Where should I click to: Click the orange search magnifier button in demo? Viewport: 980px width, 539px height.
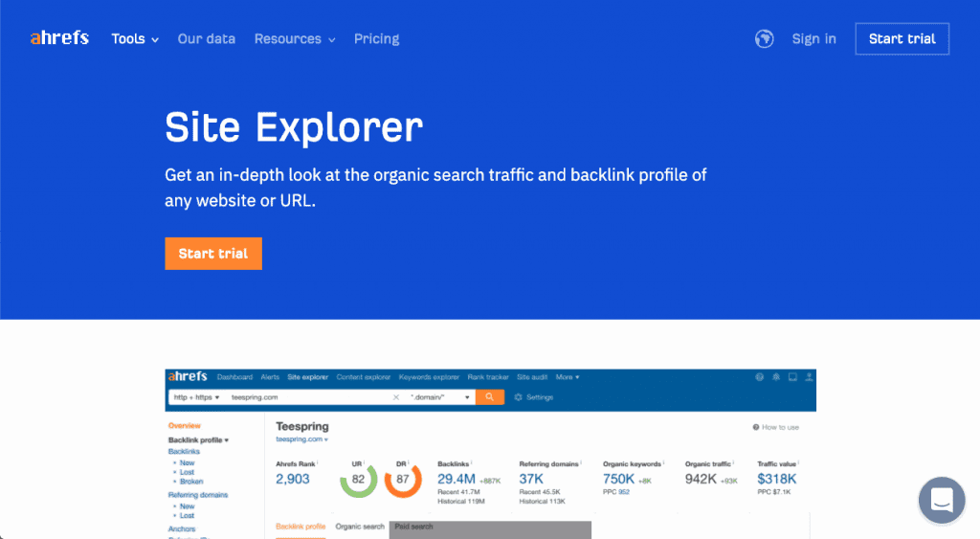[489, 397]
